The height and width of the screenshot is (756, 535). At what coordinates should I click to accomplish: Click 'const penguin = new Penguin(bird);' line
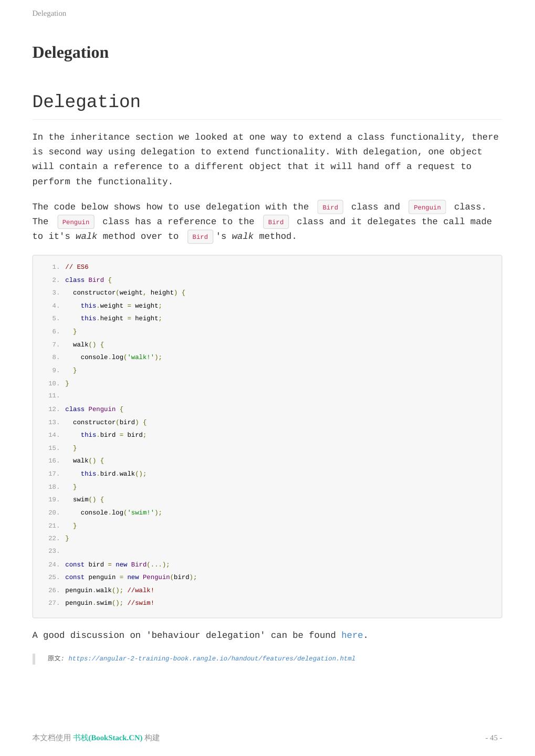click(131, 577)
